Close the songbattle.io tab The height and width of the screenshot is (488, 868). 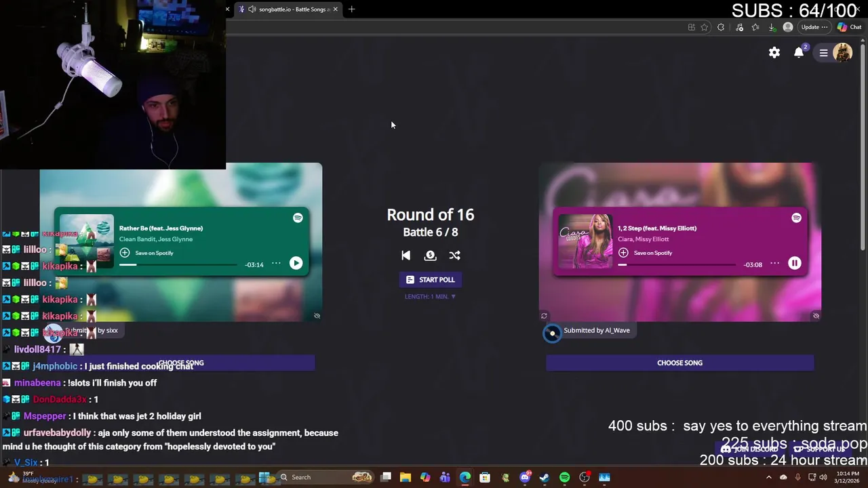[335, 9]
